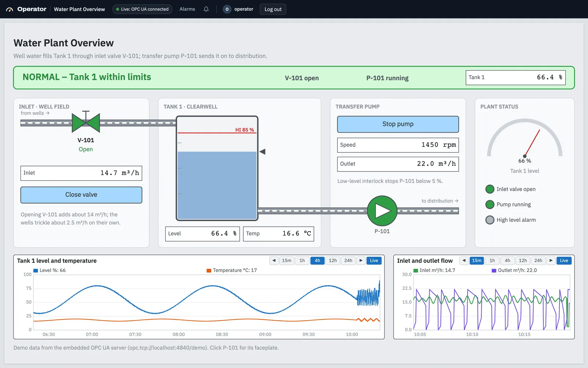Step back in flow chart history

(x=464, y=261)
